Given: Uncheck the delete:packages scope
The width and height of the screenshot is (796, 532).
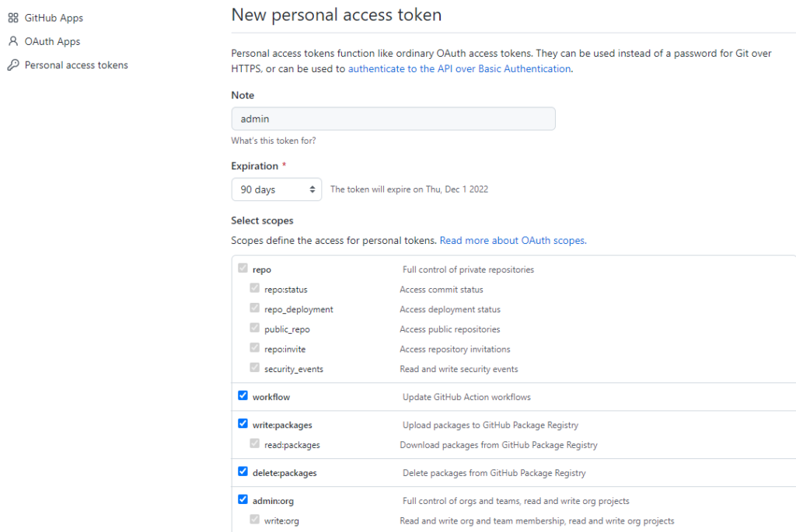Looking at the screenshot, I should click(x=243, y=471).
